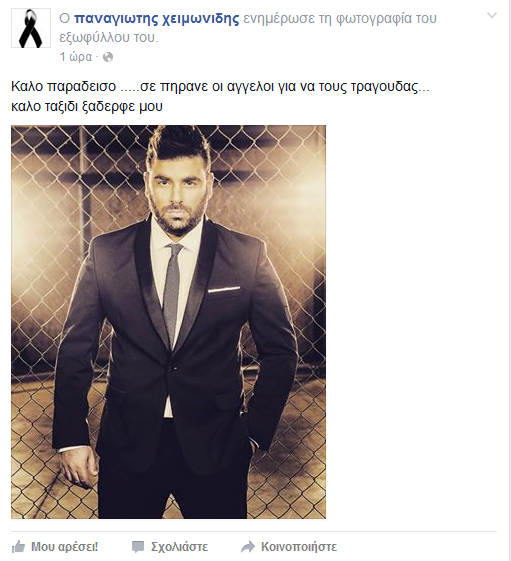Click the thumbs-up like icon
Image resolution: width=511 pixels, height=561 pixels.
tap(19, 547)
